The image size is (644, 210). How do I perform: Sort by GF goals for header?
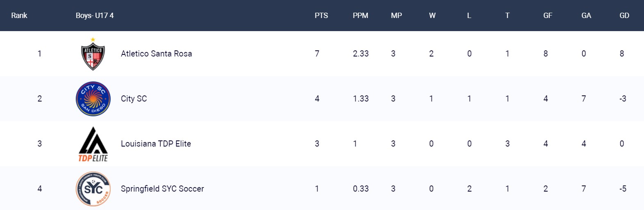[548, 16]
